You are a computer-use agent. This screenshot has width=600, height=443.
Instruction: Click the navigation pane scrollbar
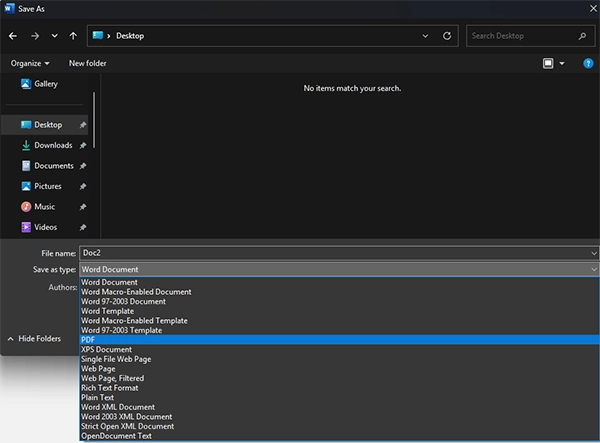tap(94, 120)
